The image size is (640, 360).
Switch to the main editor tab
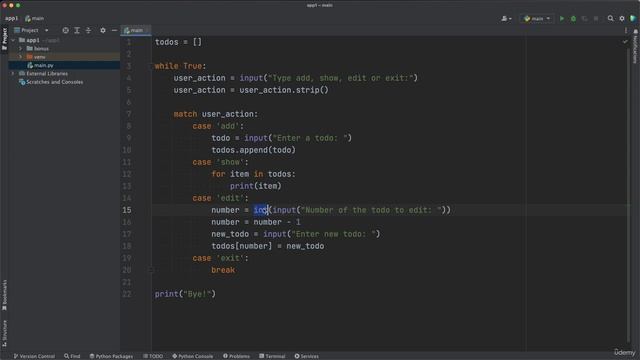click(136, 30)
